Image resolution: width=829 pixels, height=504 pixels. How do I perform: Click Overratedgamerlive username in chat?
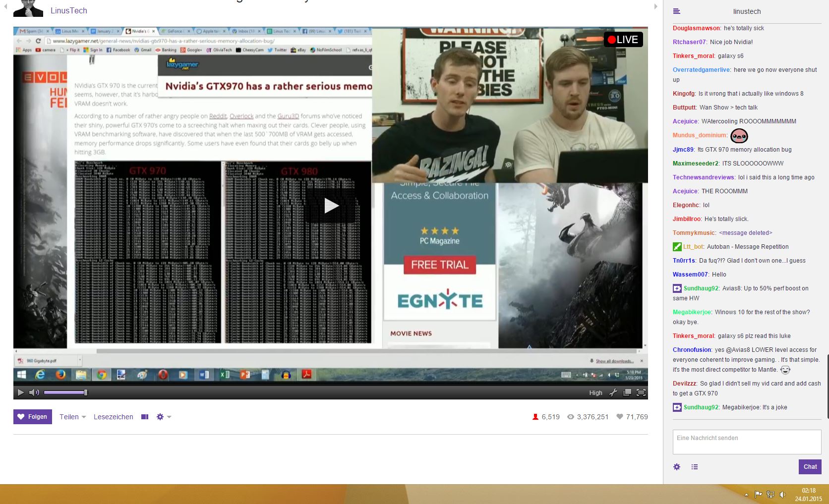point(701,70)
